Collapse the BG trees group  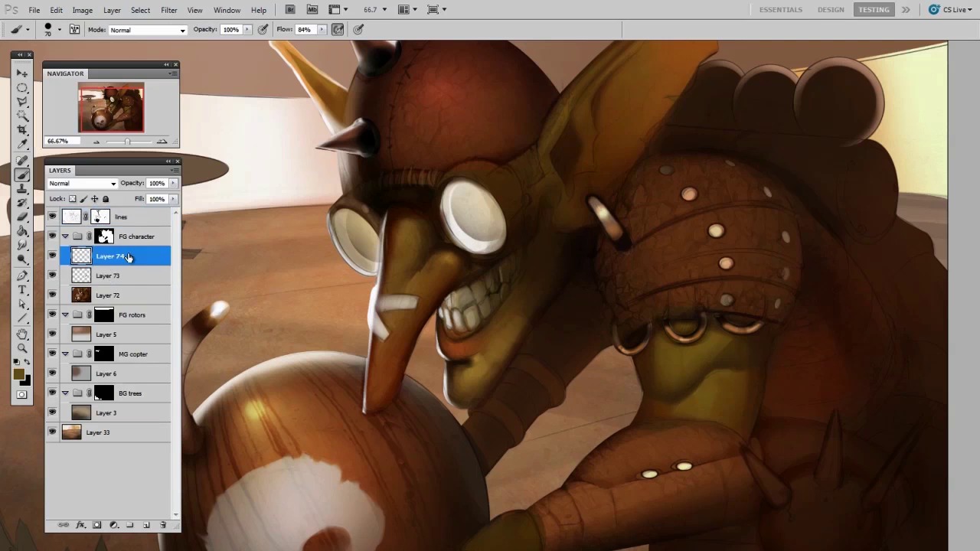65,393
